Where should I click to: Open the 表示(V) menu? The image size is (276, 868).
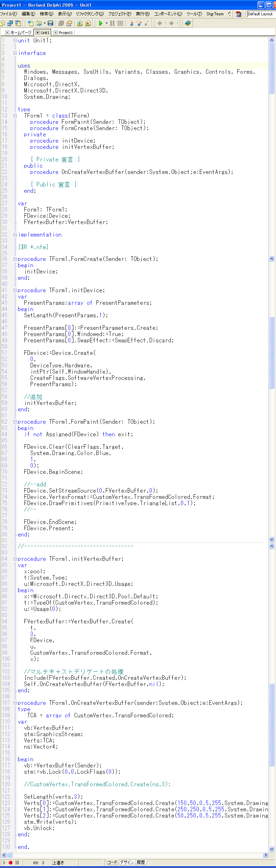pos(65,14)
